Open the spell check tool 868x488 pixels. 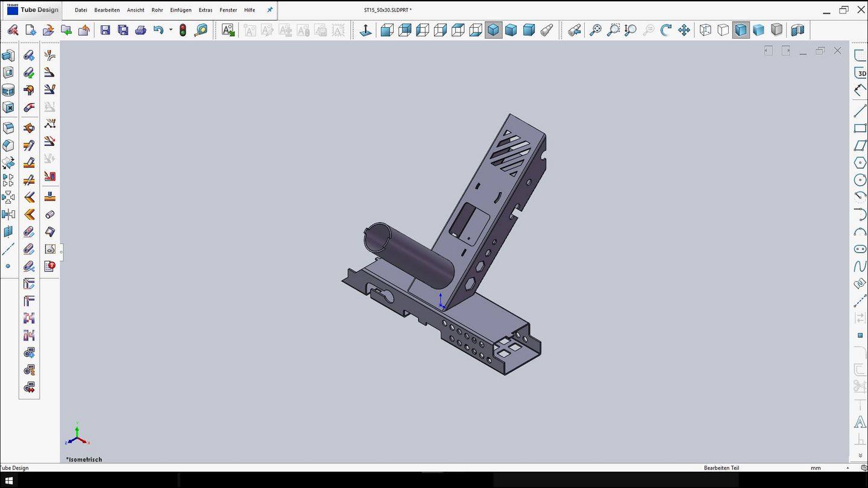(228, 30)
